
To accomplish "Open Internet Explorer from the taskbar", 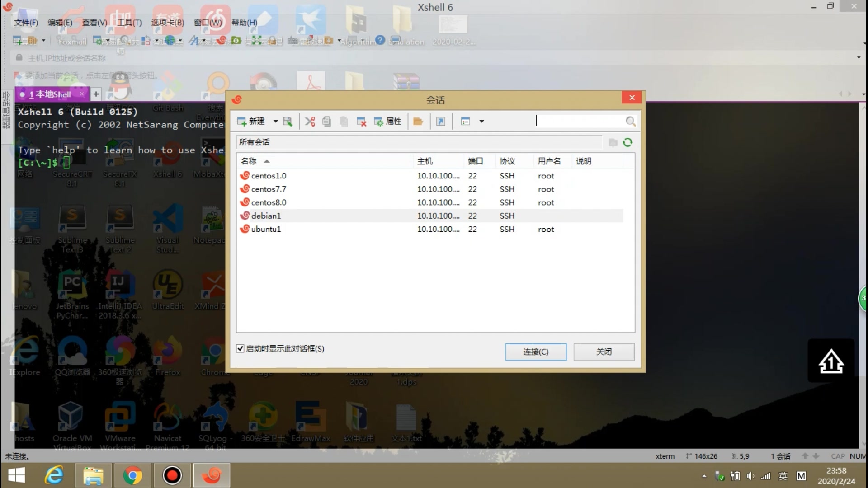I will pyautogui.click(x=54, y=475).
